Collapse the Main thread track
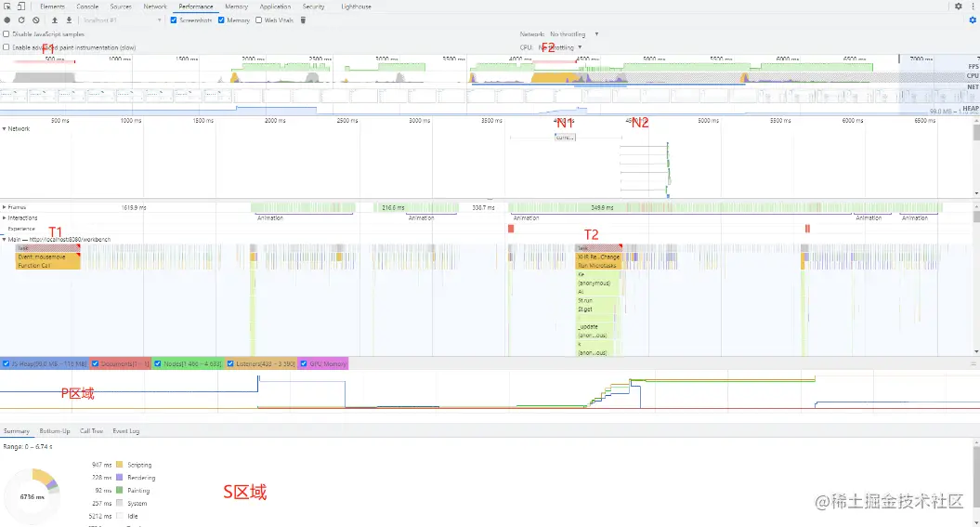Screen dimensions: 980x527 (x=4, y=239)
